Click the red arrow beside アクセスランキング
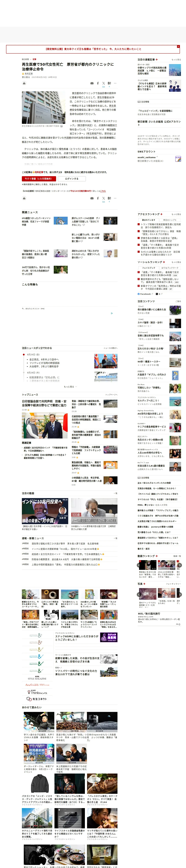Viewport: 186px width, 868px height. 161,214
